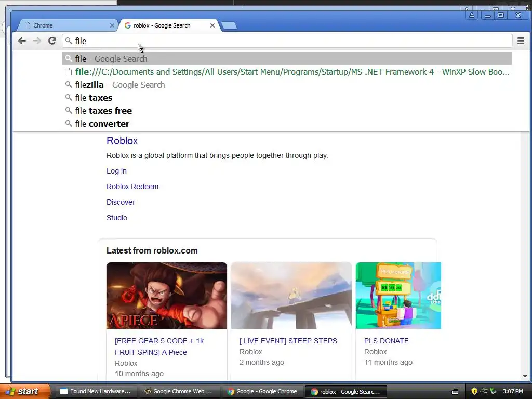This screenshot has width=532, height=399.
Task: Open the user profile icon in title bar
Action: [x=472, y=15]
